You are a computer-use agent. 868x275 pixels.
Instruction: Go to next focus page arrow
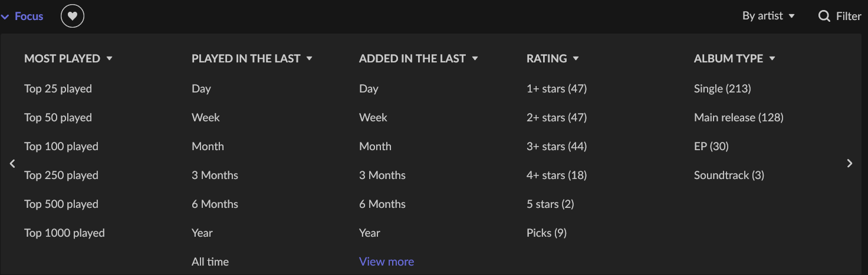[849, 164]
